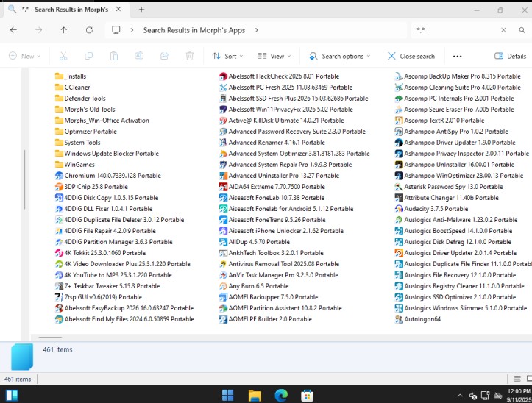532x403 pixels.
Task: Open the Sort dropdown menu
Action: (x=227, y=56)
